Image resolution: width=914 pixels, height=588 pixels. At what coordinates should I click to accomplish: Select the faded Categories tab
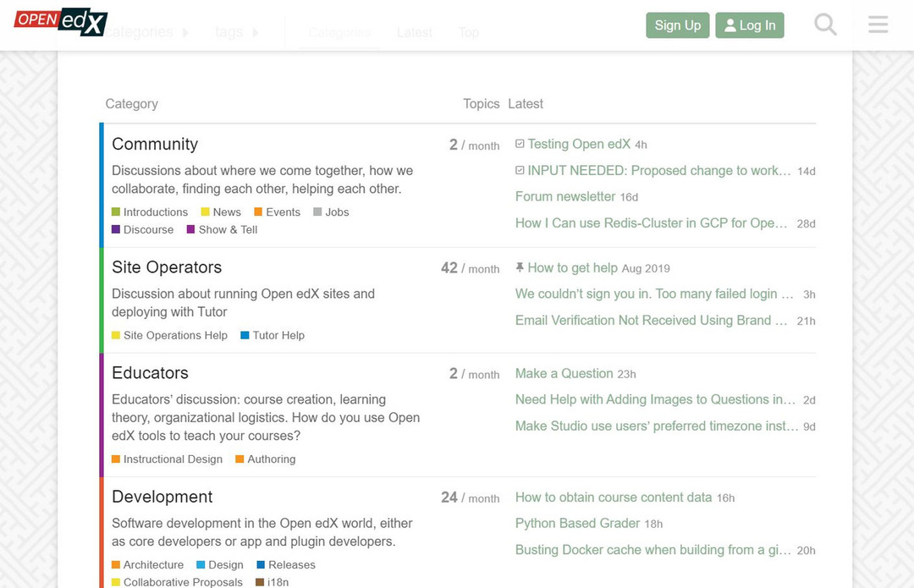[x=340, y=33]
